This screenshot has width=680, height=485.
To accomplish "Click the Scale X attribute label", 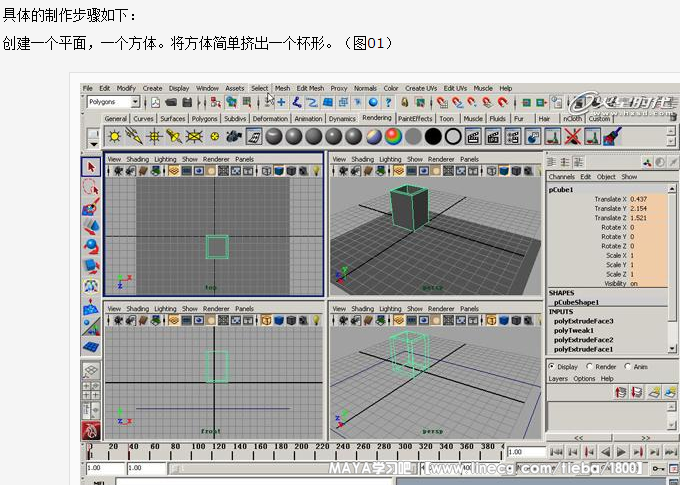I will (x=616, y=256).
